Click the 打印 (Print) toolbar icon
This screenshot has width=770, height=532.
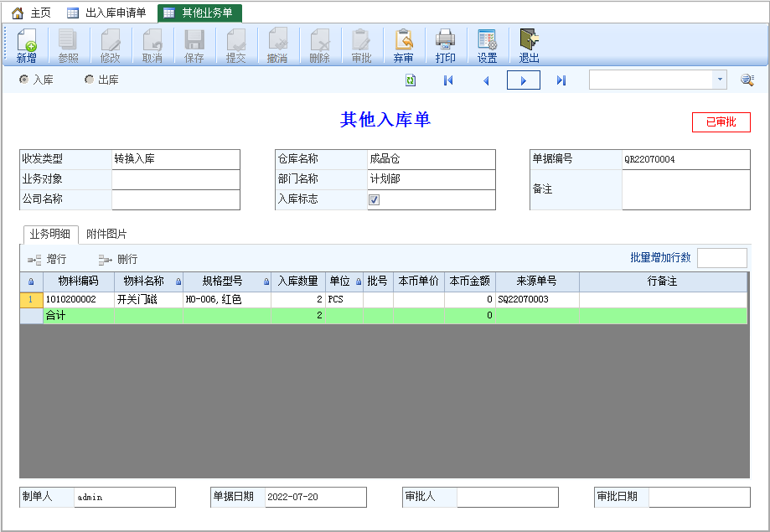click(x=445, y=45)
